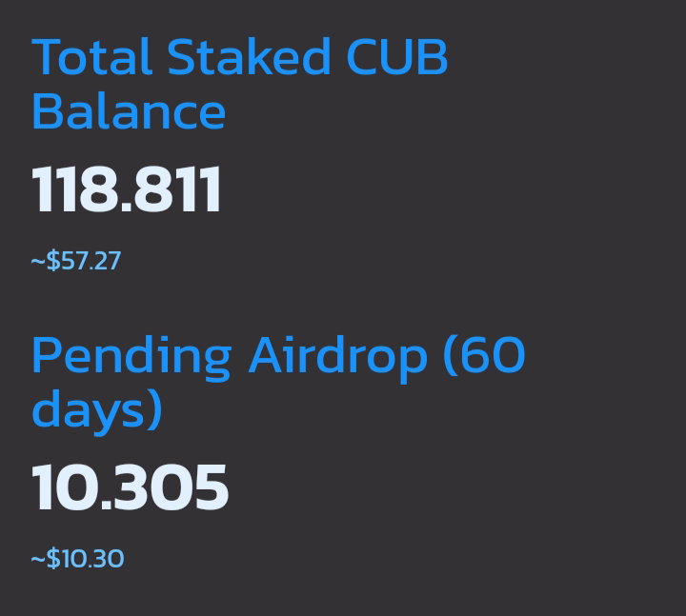This screenshot has height=616, width=686.
Task: Select the 10.305 pending airdrop amount
Action: (x=130, y=487)
